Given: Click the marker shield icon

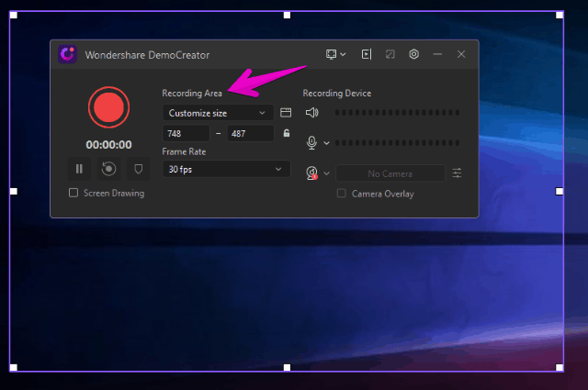Looking at the screenshot, I should (139, 169).
